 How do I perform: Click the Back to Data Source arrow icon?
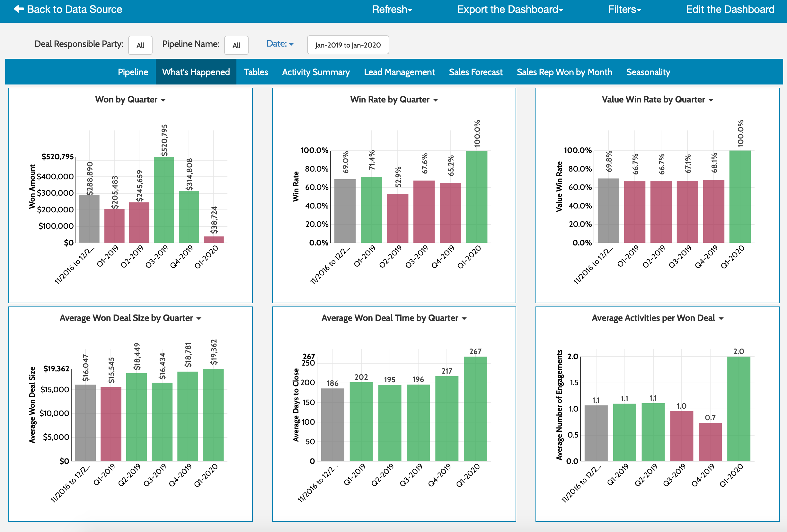pos(19,9)
